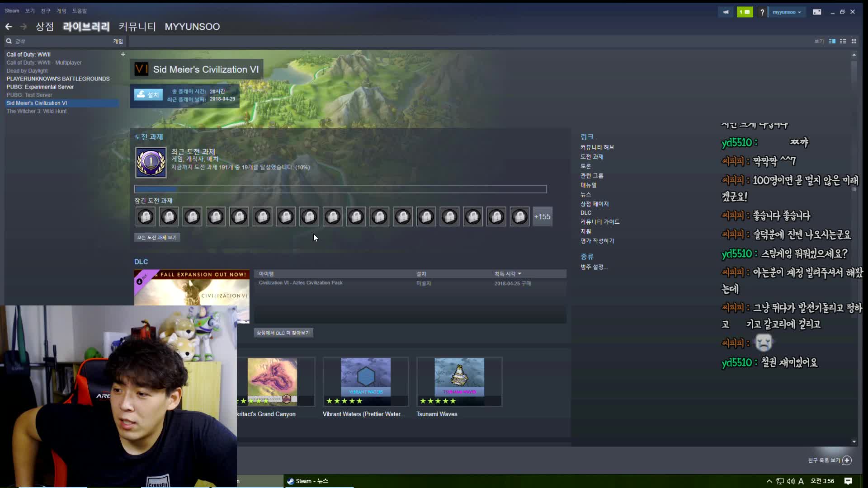Viewport: 868px width, 488px height.
Task: Open the 도움말 menu
Action: click(x=80, y=11)
